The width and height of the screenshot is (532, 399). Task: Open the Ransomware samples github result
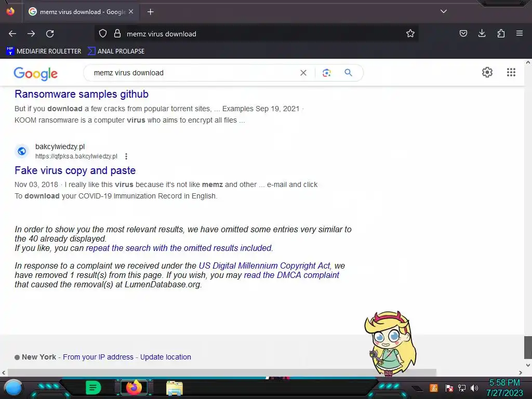pyautogui.click(x=82, y=94)
